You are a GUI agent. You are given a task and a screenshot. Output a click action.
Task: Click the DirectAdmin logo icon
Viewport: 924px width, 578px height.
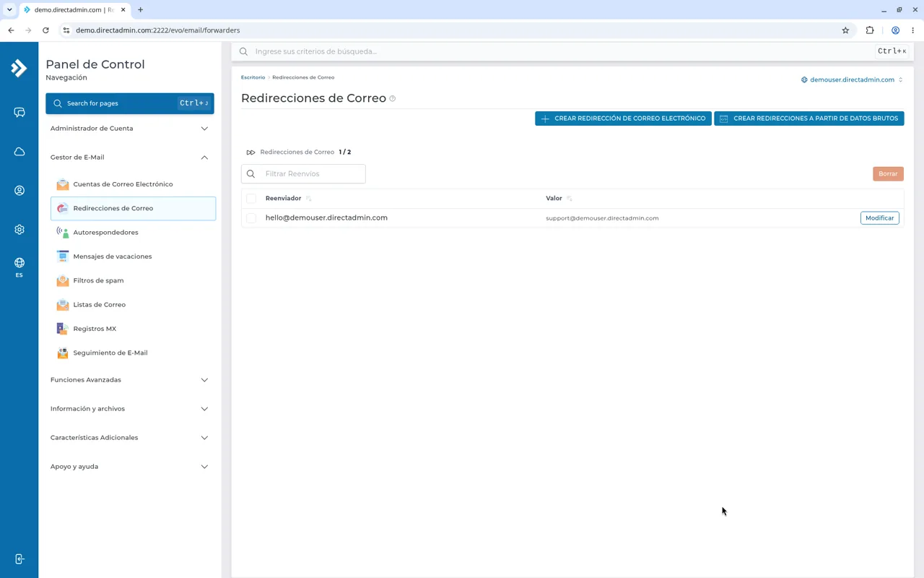pyautogui.click(x=19, y=68)
